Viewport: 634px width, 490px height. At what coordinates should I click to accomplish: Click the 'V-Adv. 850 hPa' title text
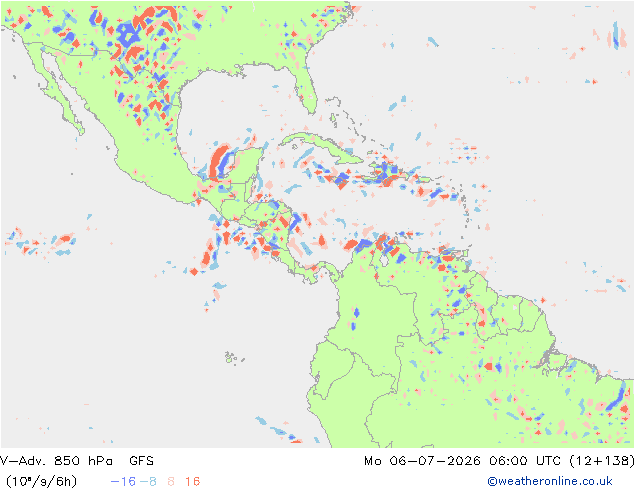(56, 460)
